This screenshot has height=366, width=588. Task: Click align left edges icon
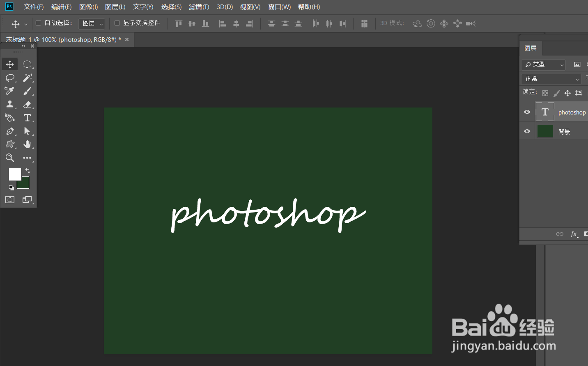click(x=222, y=24)
